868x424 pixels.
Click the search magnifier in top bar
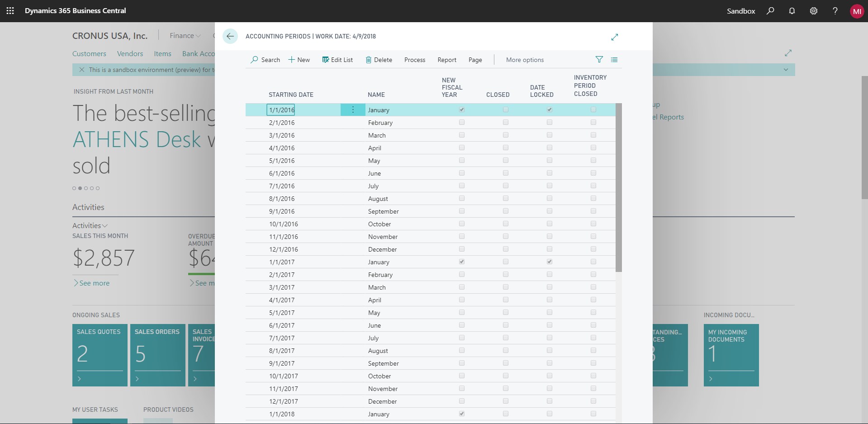[x=770, y=11]
